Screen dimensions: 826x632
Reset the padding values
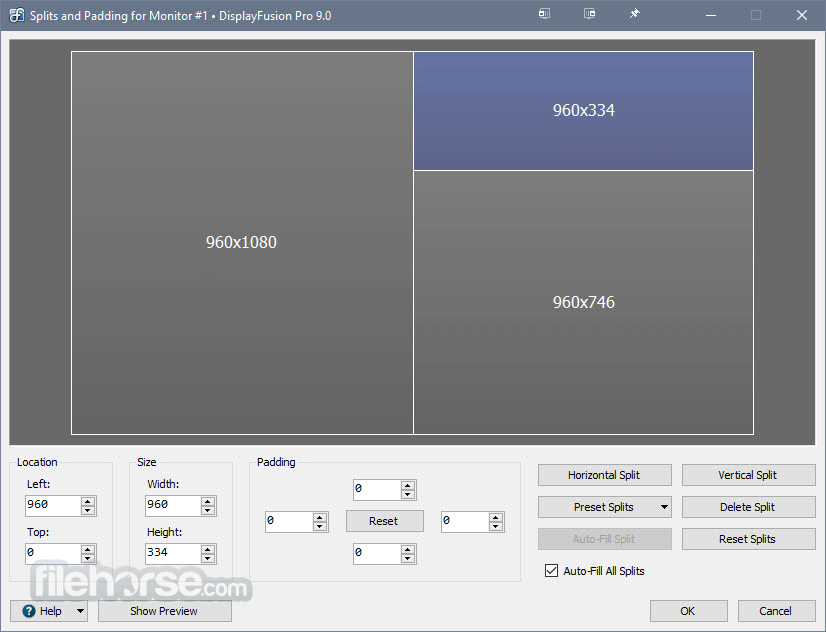point(385,521)
